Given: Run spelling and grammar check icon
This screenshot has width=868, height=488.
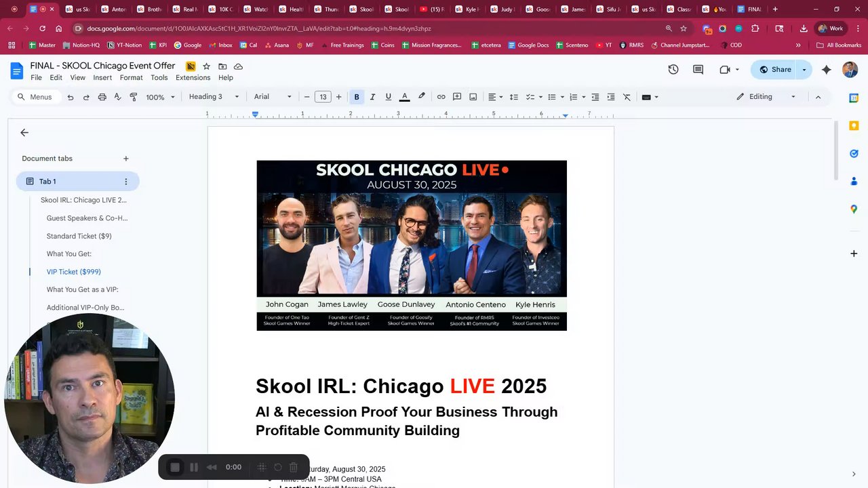Looking at the screenshot, I should tap(117, 97).
